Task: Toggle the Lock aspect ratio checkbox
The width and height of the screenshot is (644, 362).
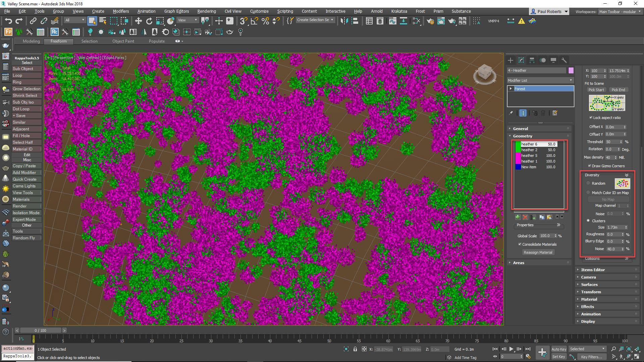Action: 590,118
